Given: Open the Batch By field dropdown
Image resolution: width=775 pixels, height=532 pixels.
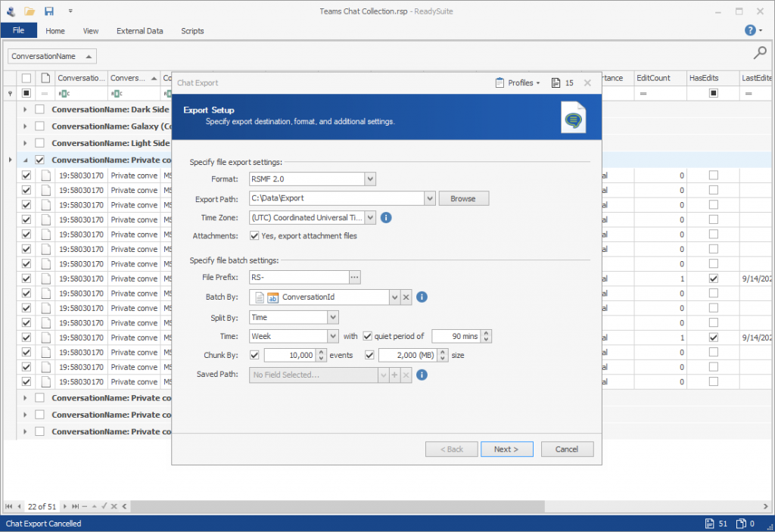Looking at the screenshot, I should [394, 297].
